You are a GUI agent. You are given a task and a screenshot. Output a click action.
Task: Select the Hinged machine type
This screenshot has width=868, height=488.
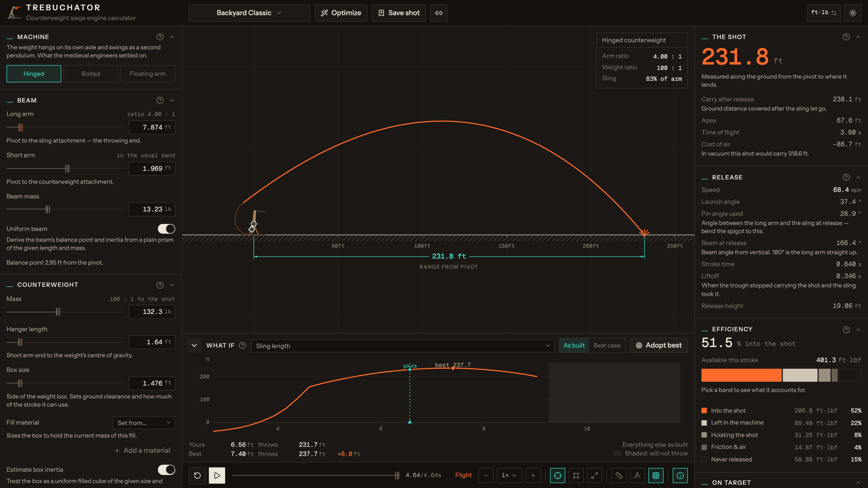click(34, 74)
